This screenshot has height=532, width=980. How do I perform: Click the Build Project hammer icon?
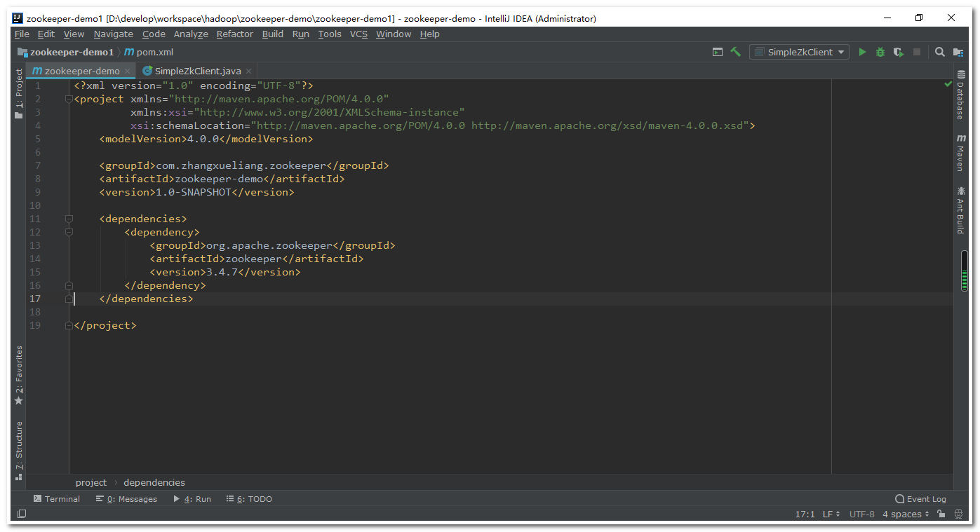point(735,52)
